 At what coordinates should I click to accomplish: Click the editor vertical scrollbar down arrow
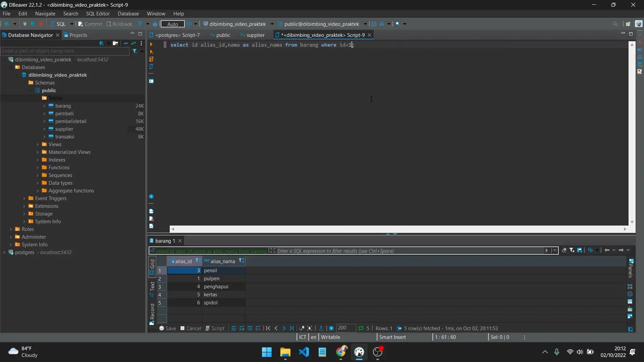pos(632,222)
